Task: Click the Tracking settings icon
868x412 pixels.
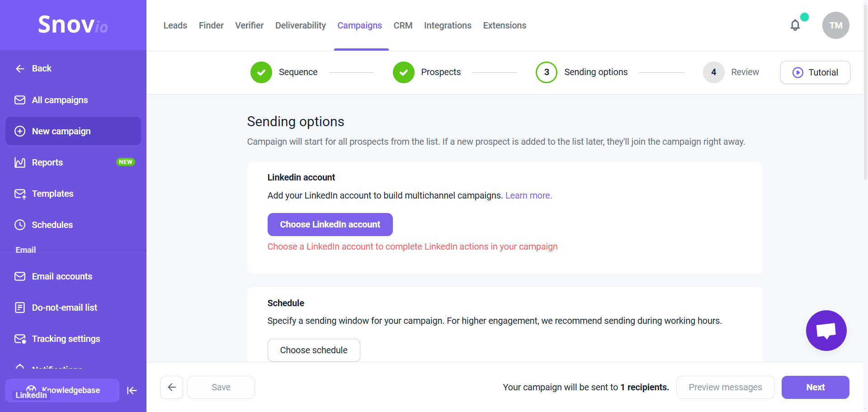Action: (20, 339)
